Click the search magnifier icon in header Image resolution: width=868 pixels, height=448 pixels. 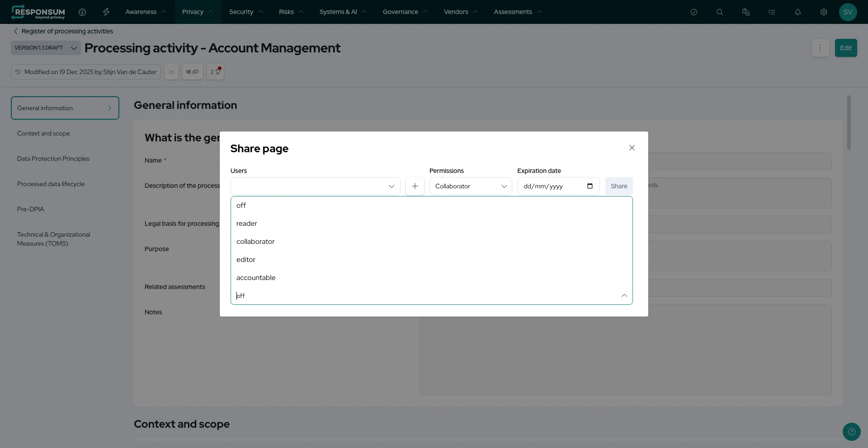[720, 12]
